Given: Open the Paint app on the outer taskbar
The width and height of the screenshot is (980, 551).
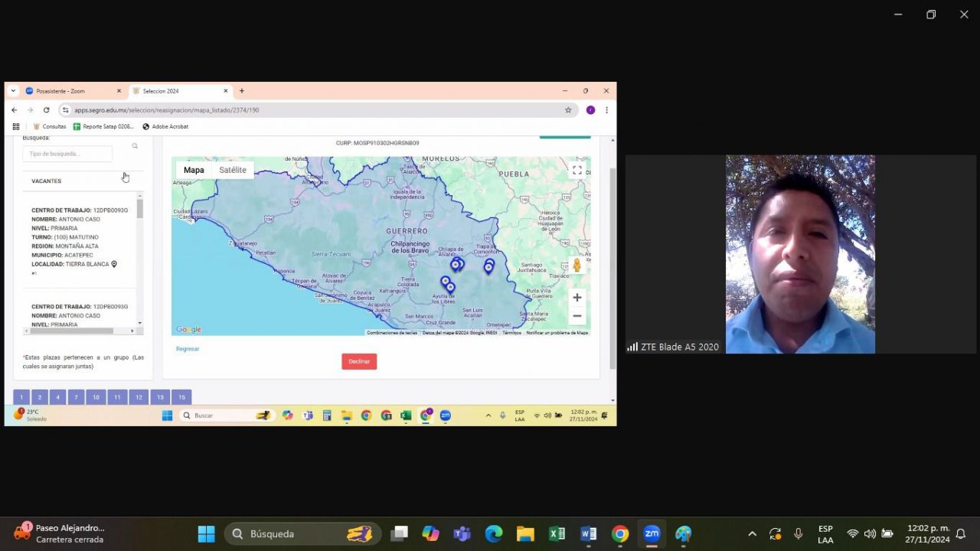Looking at the screenshot, I should pos(683,533).
